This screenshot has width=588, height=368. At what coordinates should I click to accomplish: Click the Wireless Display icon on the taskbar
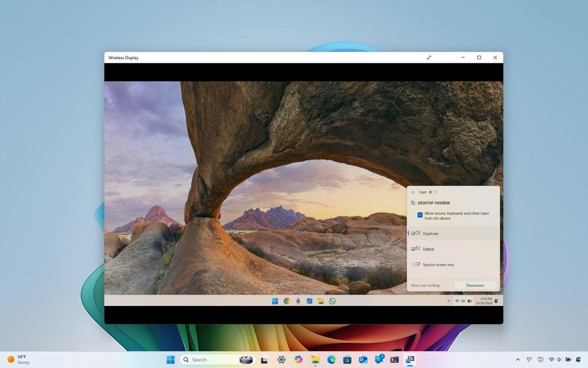410,359
